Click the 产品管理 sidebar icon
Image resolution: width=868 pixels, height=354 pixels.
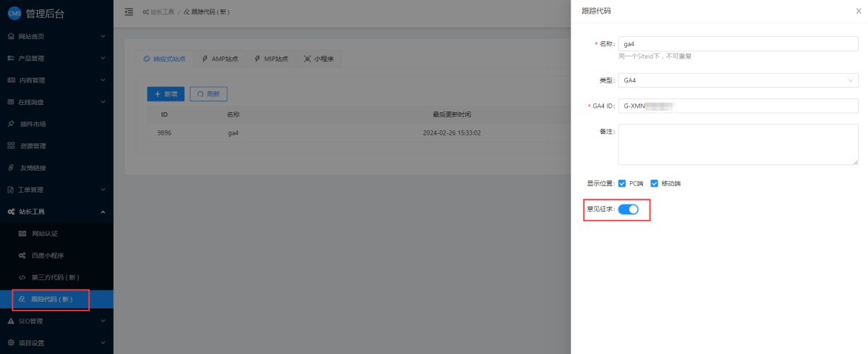pyautogui.click(x=11, y=58)
